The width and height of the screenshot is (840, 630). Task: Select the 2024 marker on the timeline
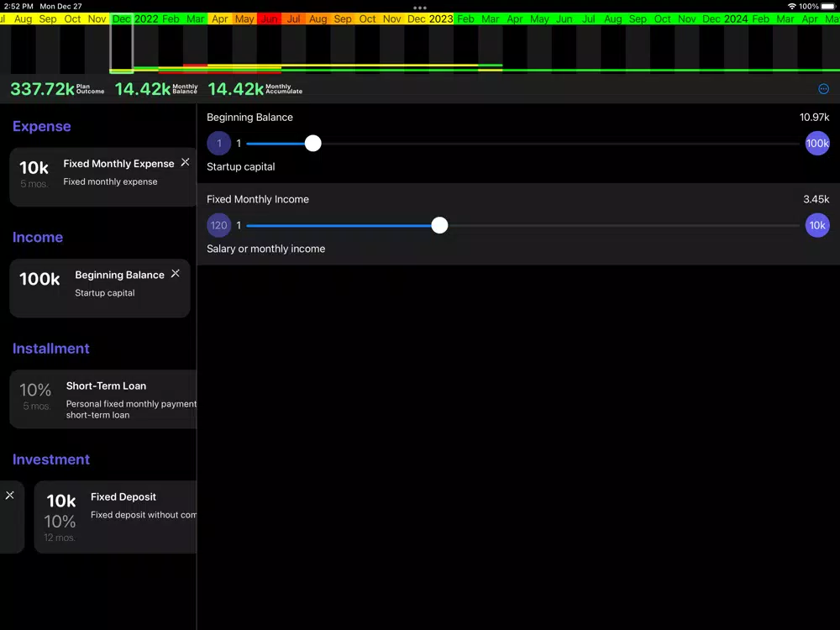[x=736, y=18]
